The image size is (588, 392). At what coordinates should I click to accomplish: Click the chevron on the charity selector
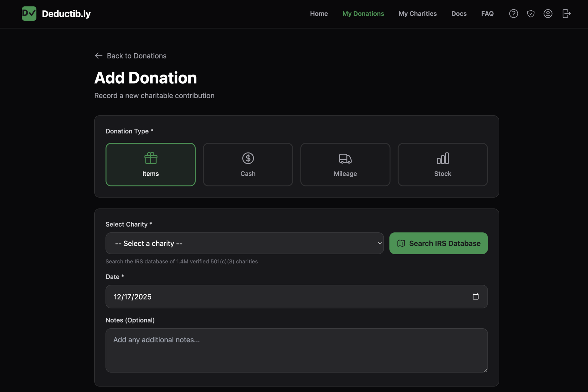[380, 243]
